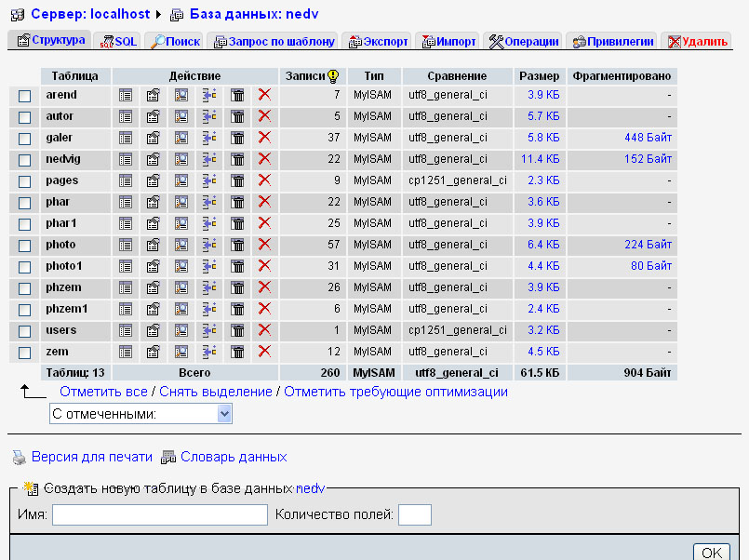
Task: Click the red Удалить tab
Action: pos(697,42)
